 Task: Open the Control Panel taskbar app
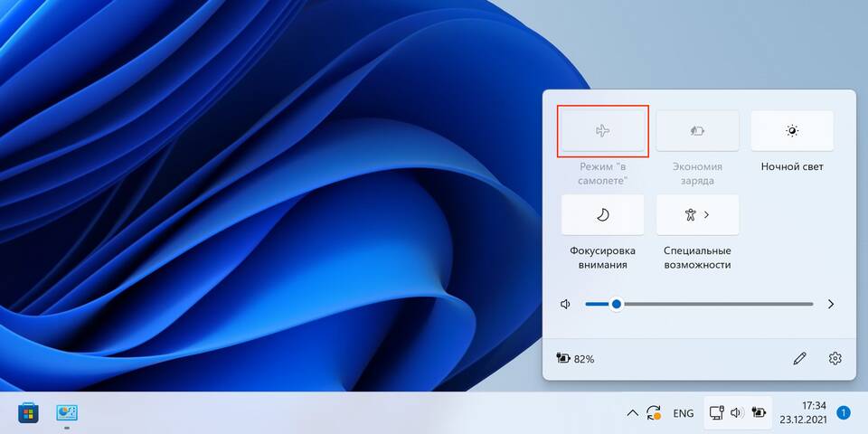pyautogui.click(x=67, y=413)
